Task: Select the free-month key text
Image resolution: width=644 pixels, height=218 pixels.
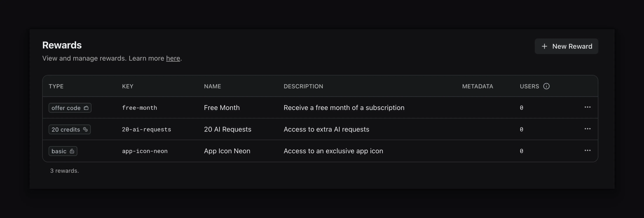Action: (139, 108)
